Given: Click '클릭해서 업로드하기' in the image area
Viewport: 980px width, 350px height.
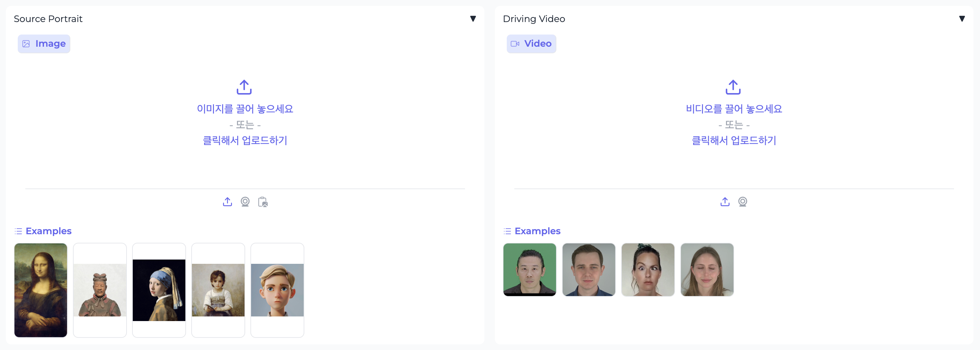Looking at the screenshot, I should pos(245,140).
